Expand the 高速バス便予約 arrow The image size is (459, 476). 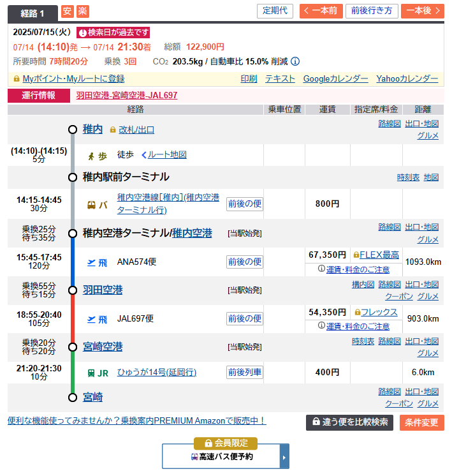(x=285, y=457)
